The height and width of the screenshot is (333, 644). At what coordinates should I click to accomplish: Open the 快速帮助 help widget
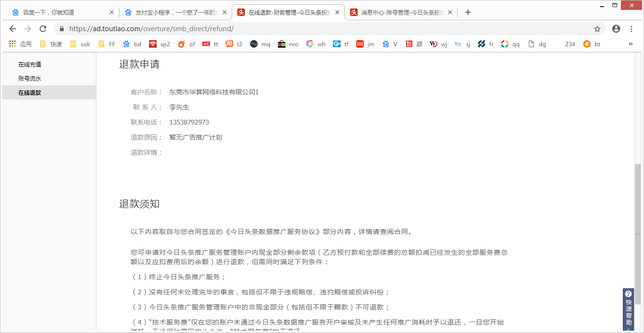click(x=628, y=309)
